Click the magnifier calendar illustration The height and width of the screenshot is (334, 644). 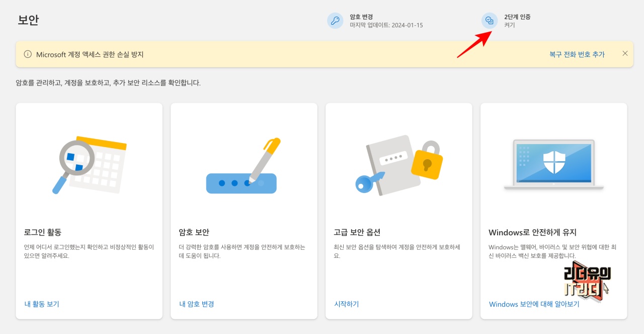pos(89,165)
